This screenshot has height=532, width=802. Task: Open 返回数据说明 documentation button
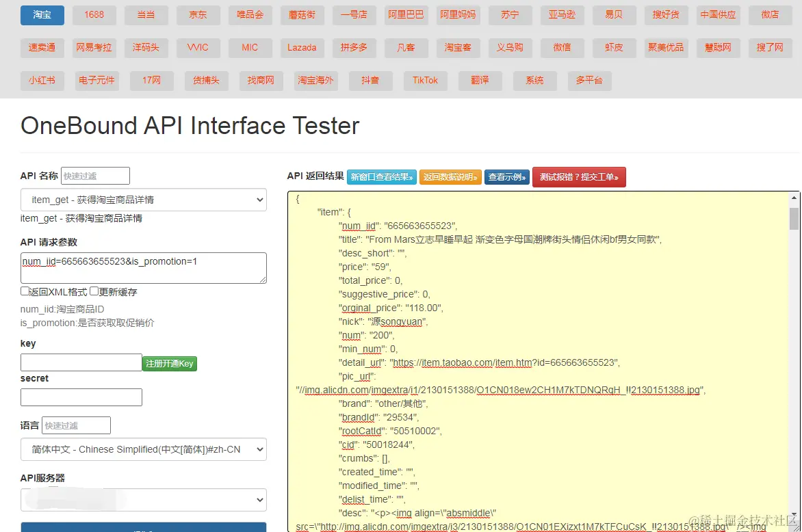coord(450,177)
